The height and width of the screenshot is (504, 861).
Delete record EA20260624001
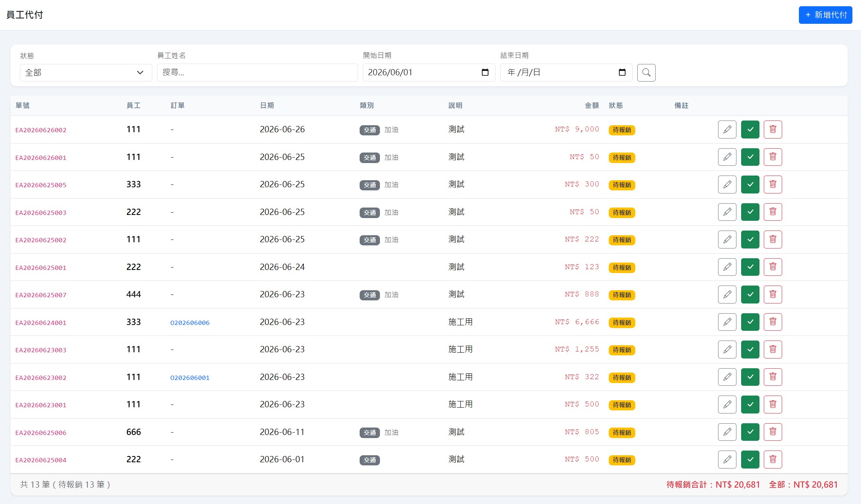point(773,322)
